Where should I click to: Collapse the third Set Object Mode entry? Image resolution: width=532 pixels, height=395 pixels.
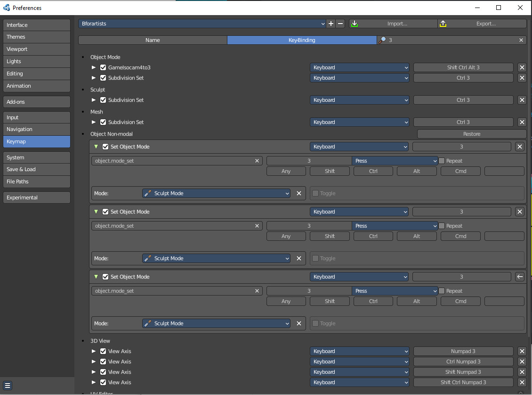click(96, 277)
